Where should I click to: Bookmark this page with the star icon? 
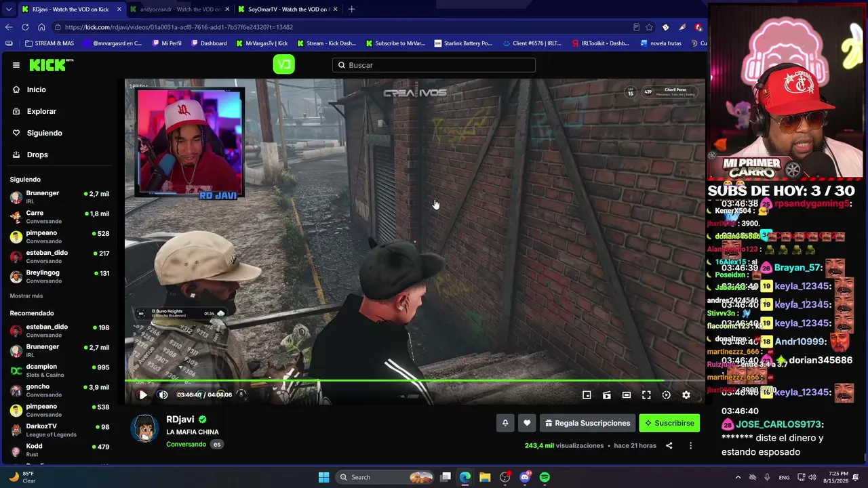click(649, 27)
